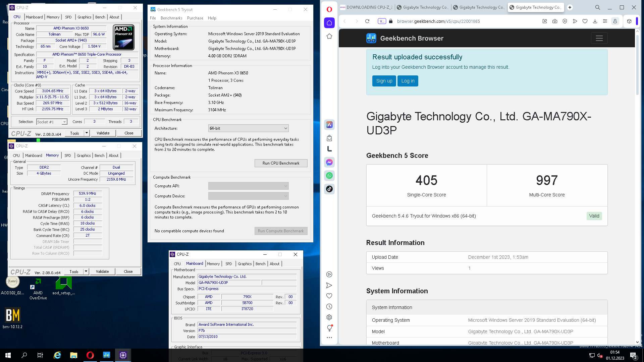The width and height of the screenshot is (644, 362).
Task: Open the Compute Device dropdown
Action: click(248, 196)
